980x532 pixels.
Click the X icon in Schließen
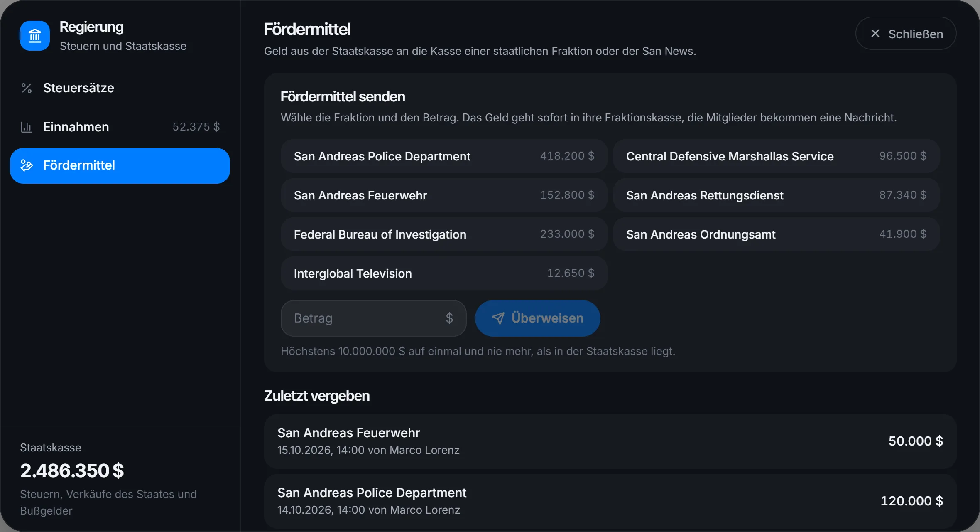tap(875, 34)
